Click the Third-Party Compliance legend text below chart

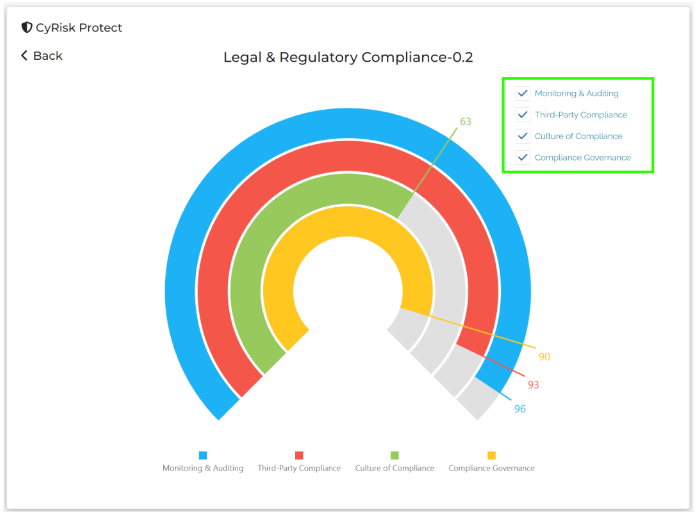[x=299, y=468]
